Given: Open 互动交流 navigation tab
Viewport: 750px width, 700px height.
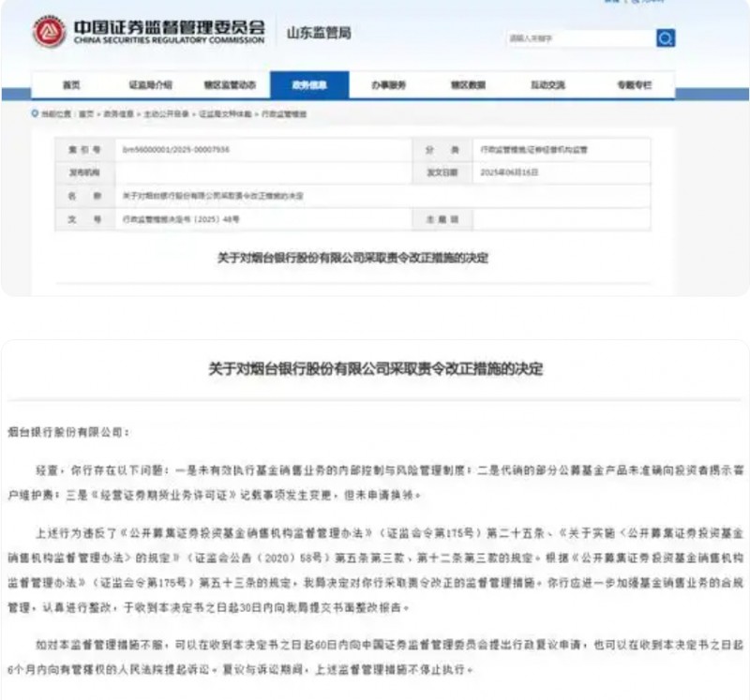Looking at the screenshot, I should click(547, 85).
